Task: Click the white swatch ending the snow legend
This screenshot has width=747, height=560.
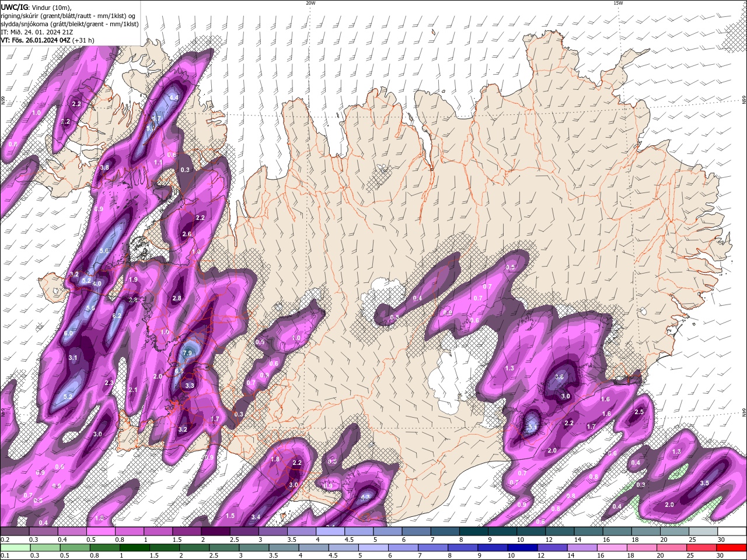Action: 732,531
